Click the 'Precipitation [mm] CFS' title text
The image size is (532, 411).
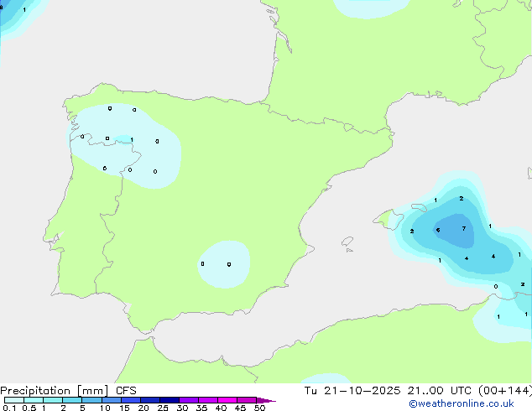click(68, 391)
